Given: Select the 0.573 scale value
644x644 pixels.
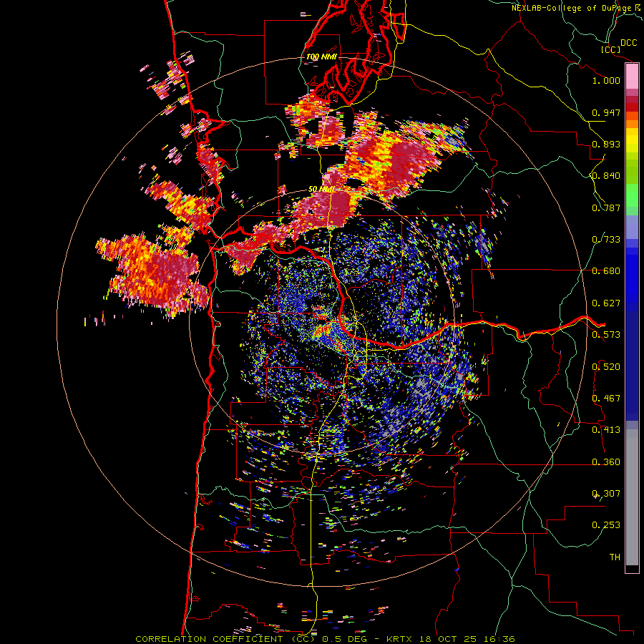Looking at the screenshot, I should pos(606,335).
